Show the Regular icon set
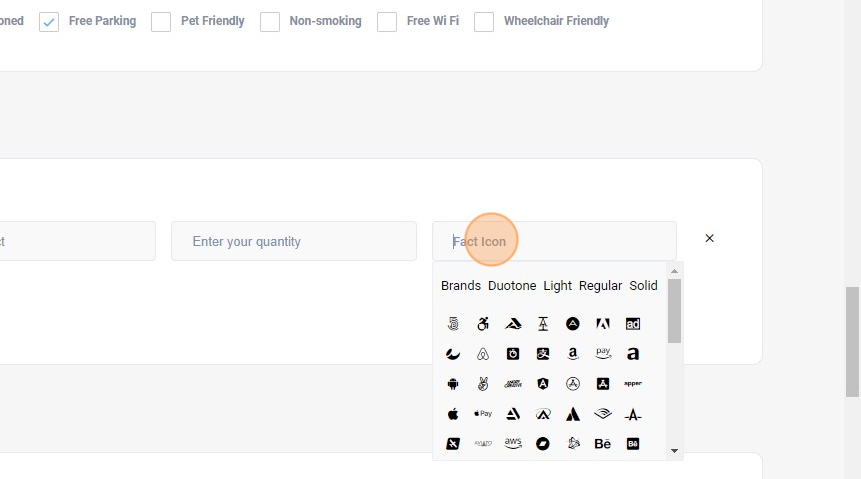Screen dimensions: 861x479 [600, 286]
